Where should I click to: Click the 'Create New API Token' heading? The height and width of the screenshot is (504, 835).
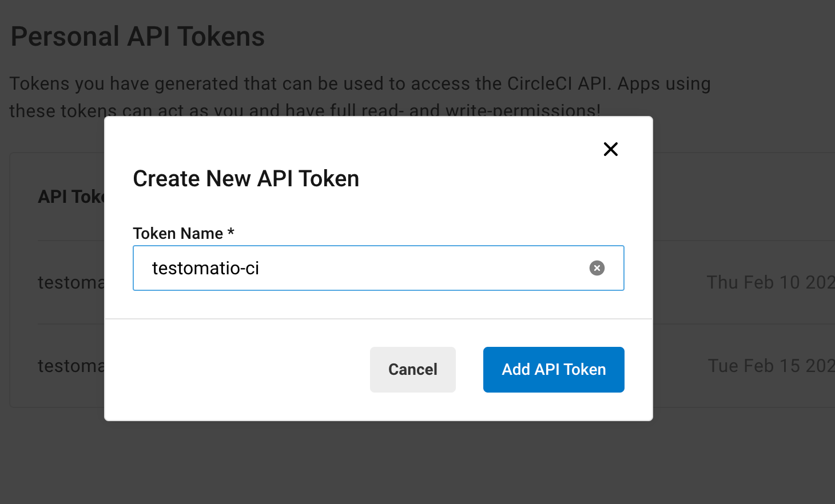pyautogui.click(x=246, y=179)
